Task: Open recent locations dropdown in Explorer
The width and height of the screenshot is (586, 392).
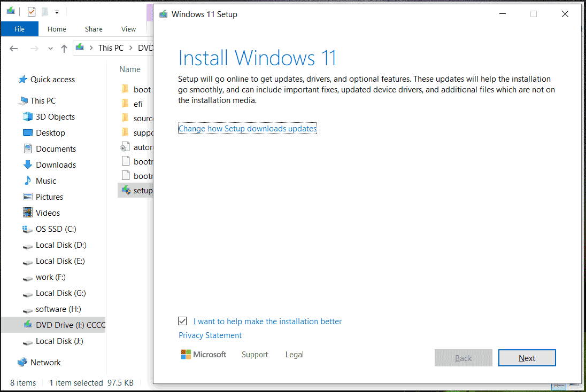Action: point(50,49)
